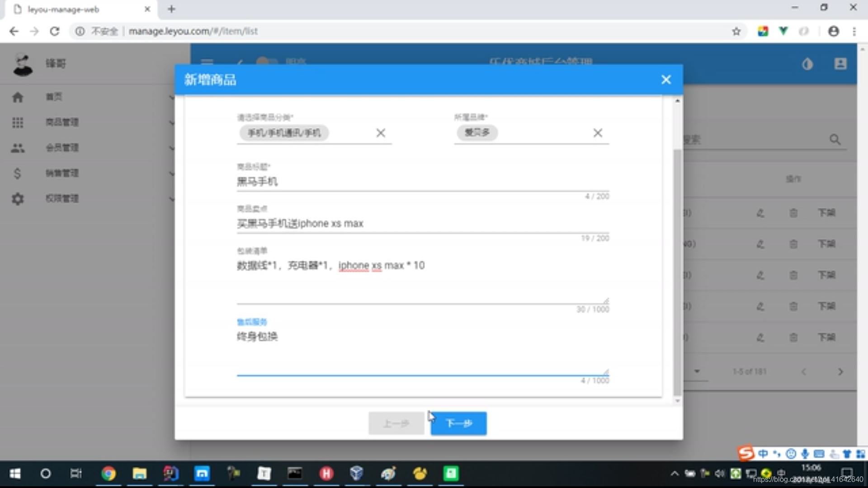868x488 pixels.
Task: Click the 下一步 next step button
Action: (458, 423)
